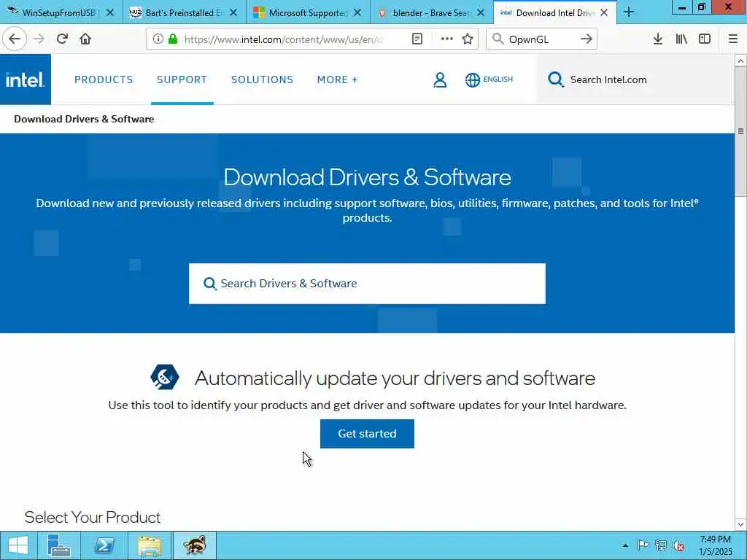Viewport: 747px width, 560px height.
Task: Expand the MORE + navigation menu
Action: (x=337, y=79)
